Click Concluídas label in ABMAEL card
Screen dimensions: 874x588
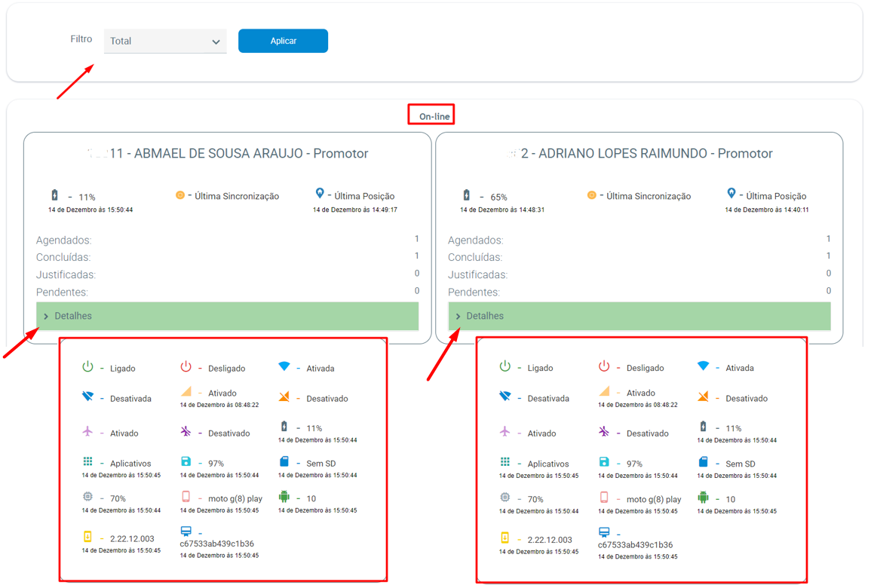click(63, 258)
